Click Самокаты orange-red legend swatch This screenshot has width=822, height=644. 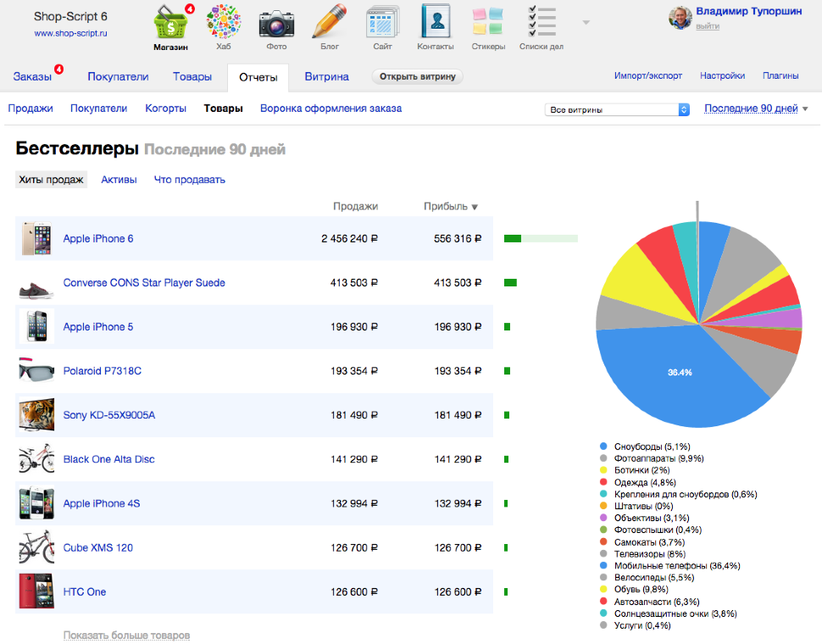point(603,541)
